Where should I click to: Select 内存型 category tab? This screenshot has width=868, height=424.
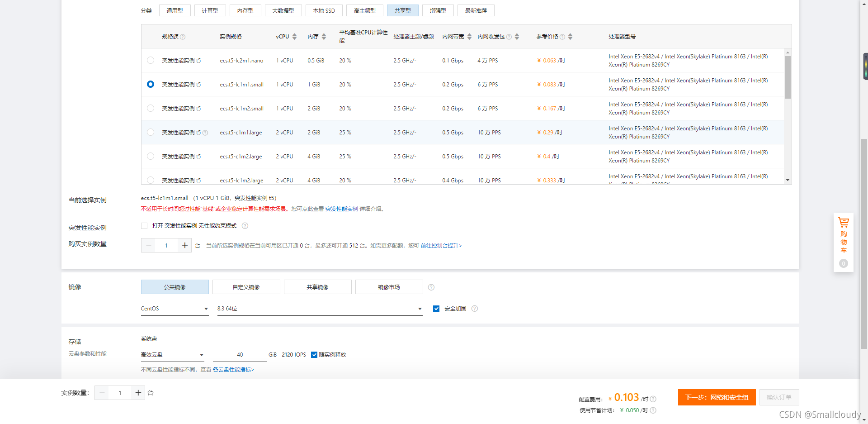tap(245, 10)
